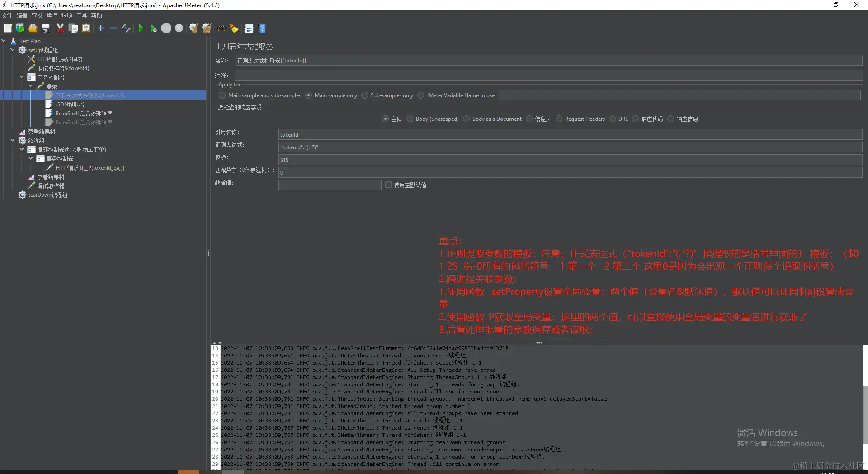Click the Clear All results icon
Screen dimensions: 868x474
(x=207, y=28)
